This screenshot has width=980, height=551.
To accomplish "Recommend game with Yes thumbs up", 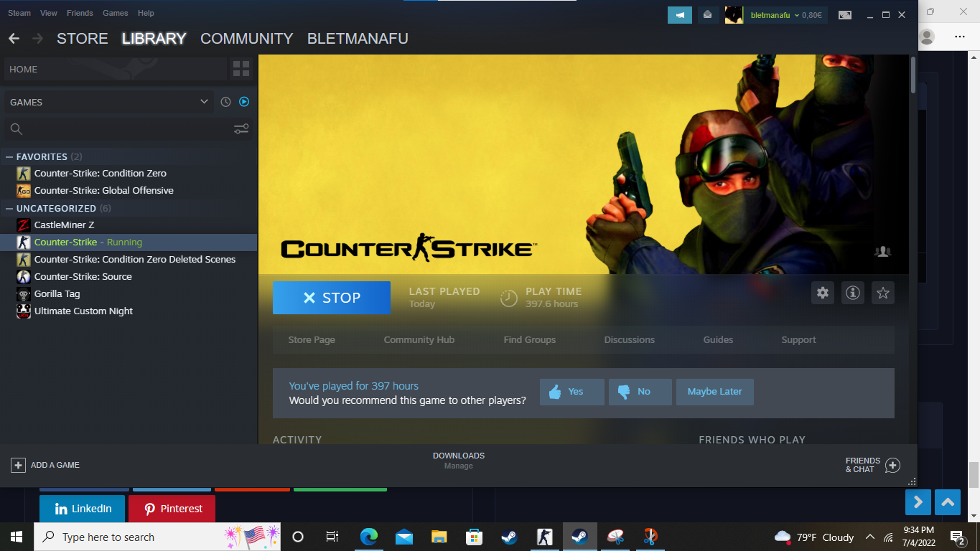I will (571, 392).
